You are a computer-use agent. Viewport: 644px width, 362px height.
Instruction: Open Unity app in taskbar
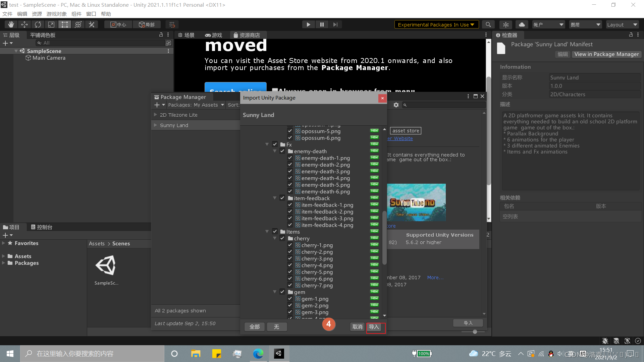point(279,354)
